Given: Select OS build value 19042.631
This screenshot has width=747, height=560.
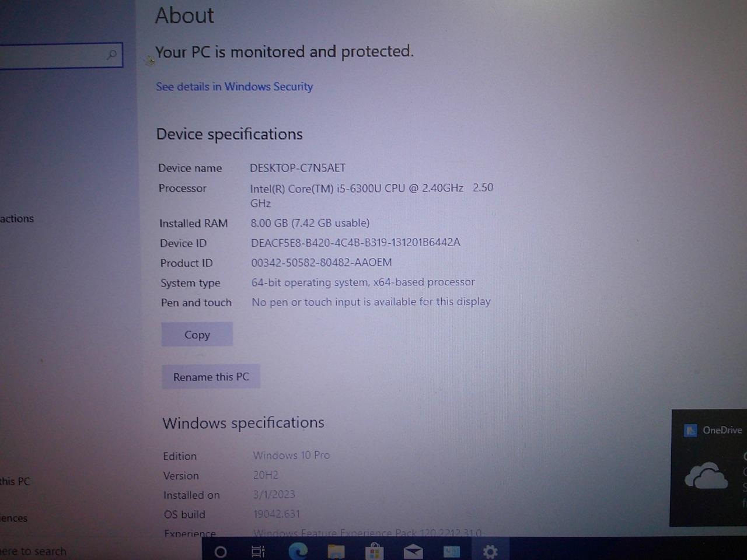Looking at the screenshot, I should 277,514.
